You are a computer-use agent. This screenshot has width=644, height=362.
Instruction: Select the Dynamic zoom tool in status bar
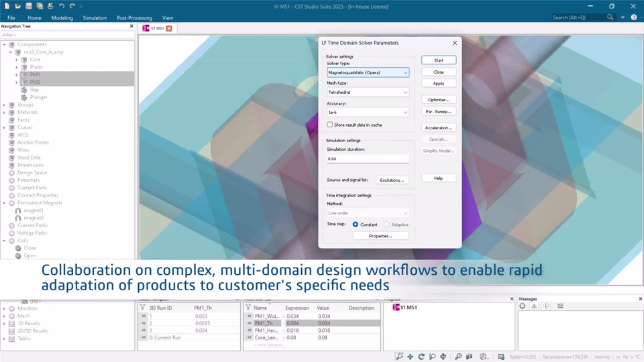pyautogui.click(x=432, y=357)
